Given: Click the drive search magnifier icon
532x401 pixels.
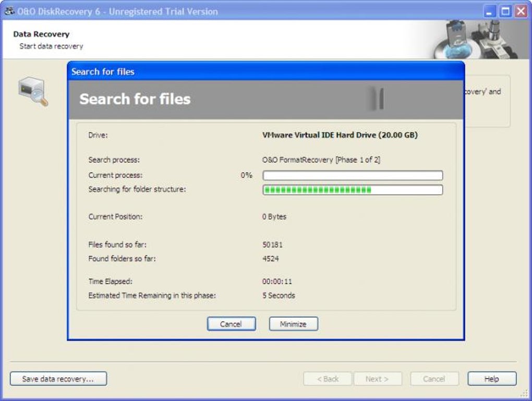Looking at the screenshot, I should point(33,91).
